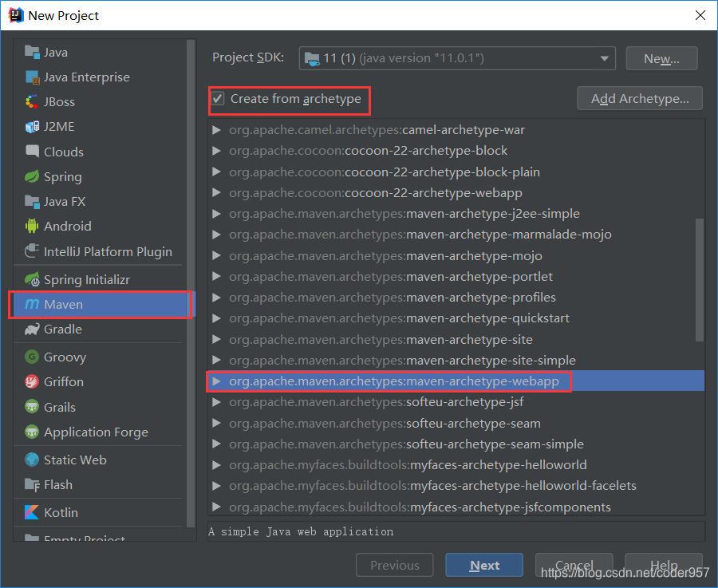Click the IntelliJ logo in title bar
Viewport: 718px width, 588px height.
[16, 15]
